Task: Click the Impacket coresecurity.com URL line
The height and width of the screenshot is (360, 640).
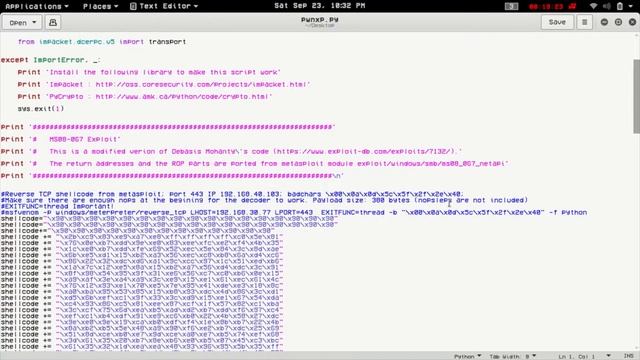Action: (x=164, y=84)
